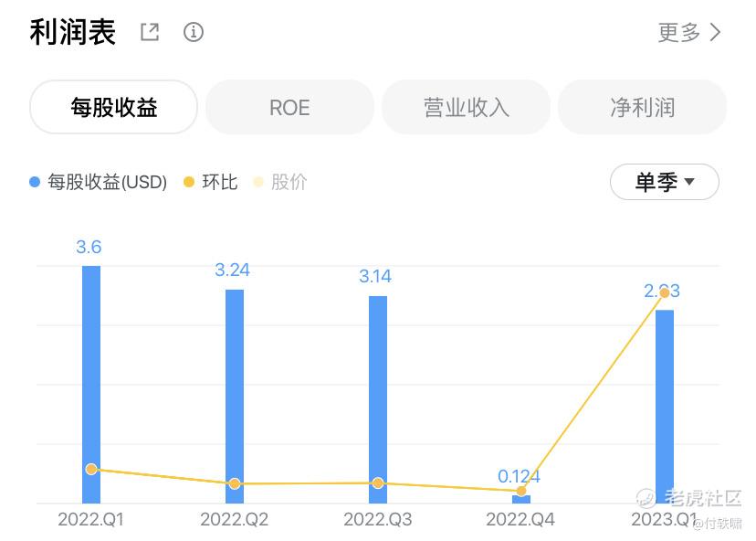Click the 2022.Q4 axis label

pos(520,520)
